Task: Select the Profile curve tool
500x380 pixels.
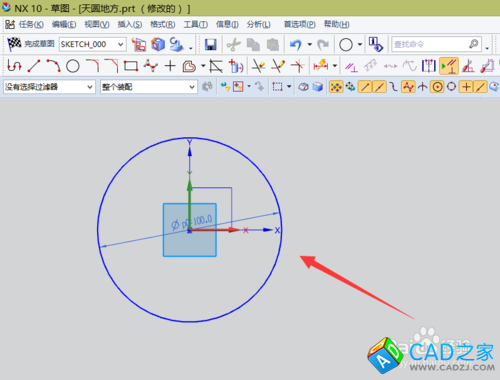Action: [14, 66]
